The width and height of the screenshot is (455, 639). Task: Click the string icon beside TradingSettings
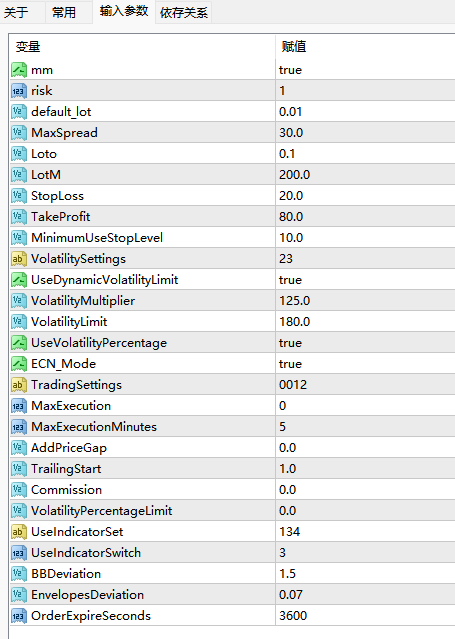(x=19, y=385)
